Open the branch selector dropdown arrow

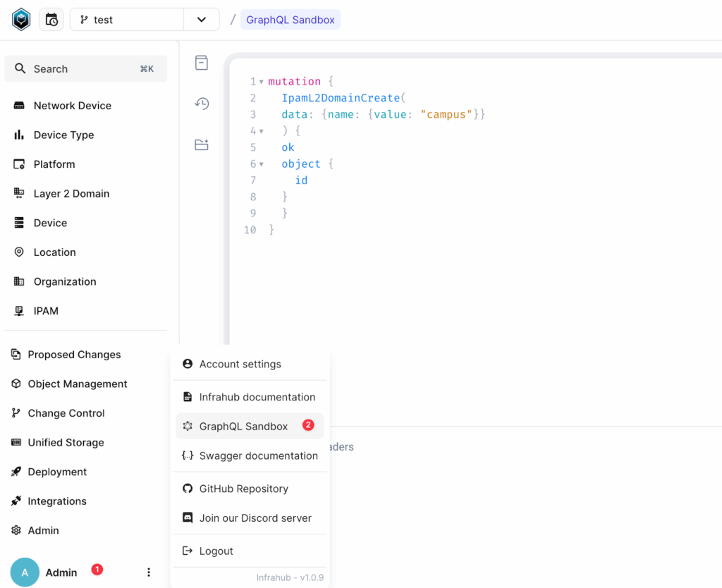(x=201, y=20)
